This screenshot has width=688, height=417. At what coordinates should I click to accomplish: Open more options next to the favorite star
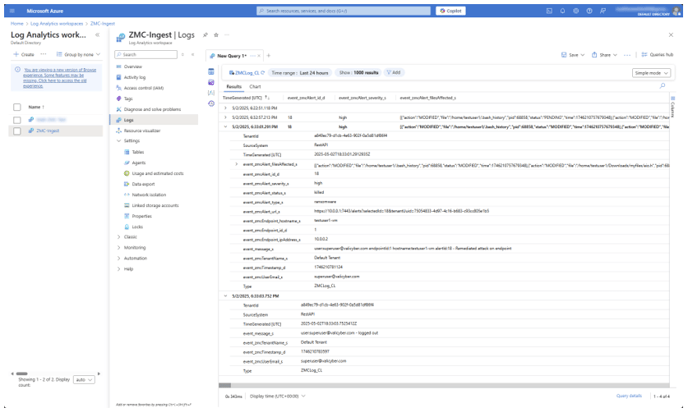[x=227, y=35]
